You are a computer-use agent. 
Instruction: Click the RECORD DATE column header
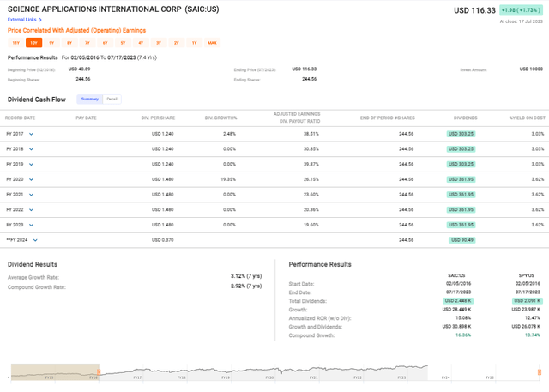(20, 118)
